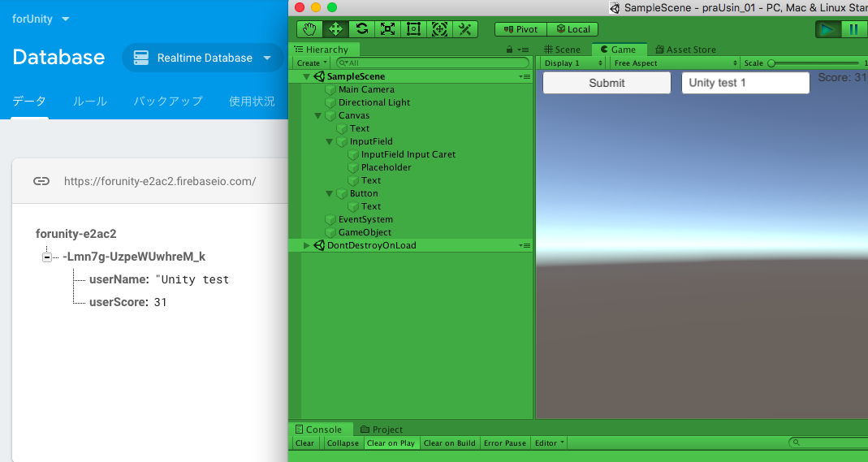Click the DontDestroyOnLoad Unity scene icon
The width and height of the screenshot is (868, 462).
click(x=319, y=245)
